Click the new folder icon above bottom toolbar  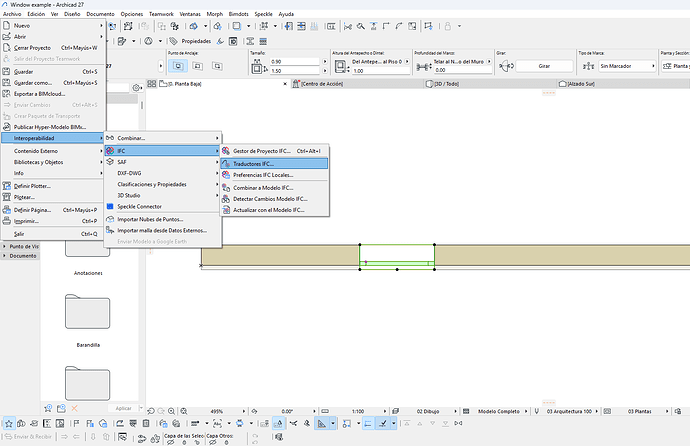click(61, 408)
